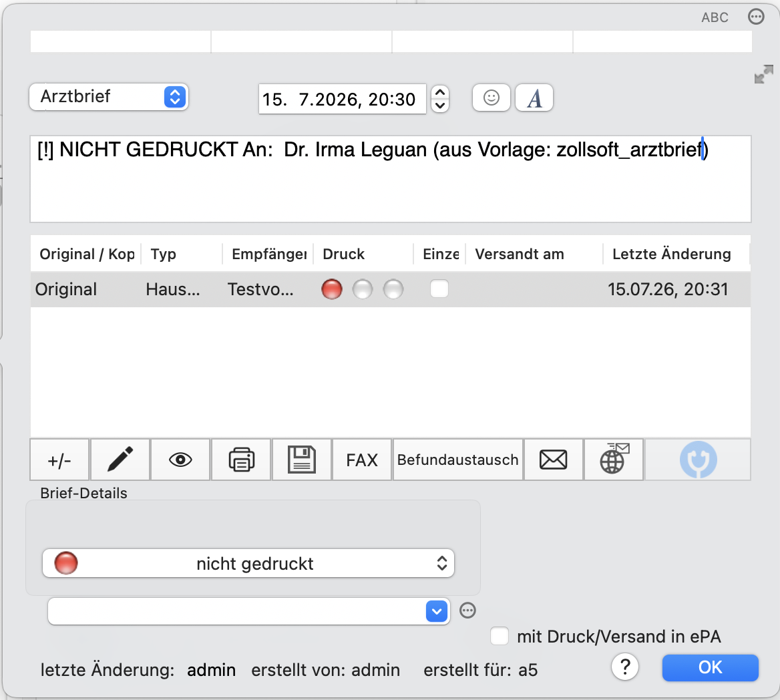Screen dimensions: 780x700
Task: Click the Brief-Details group label
Action: (x=83, y=493)
